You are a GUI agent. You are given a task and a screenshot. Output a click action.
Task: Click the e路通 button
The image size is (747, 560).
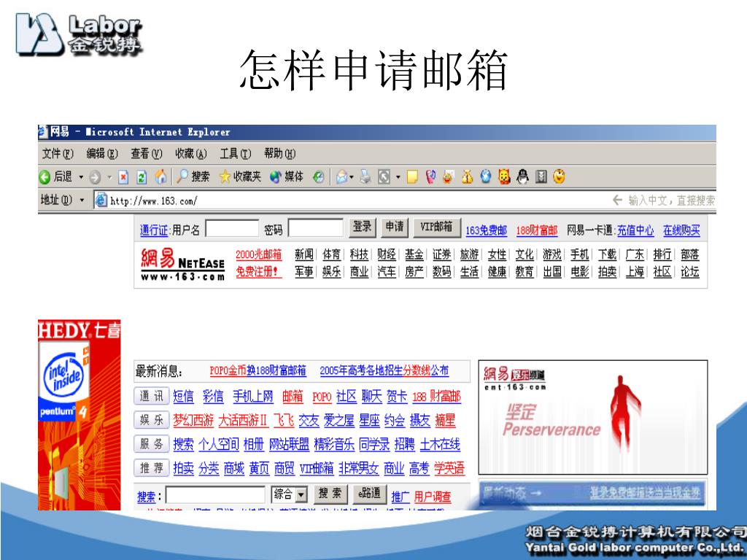[x=369, y=494]
